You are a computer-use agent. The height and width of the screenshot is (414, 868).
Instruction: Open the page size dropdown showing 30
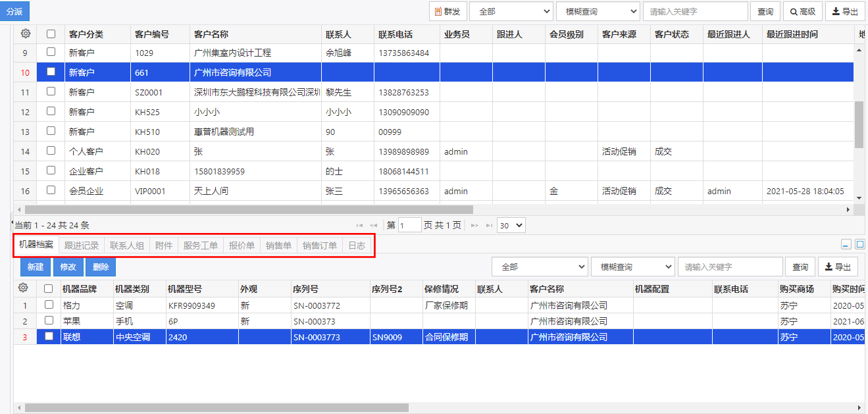point(511,225)
